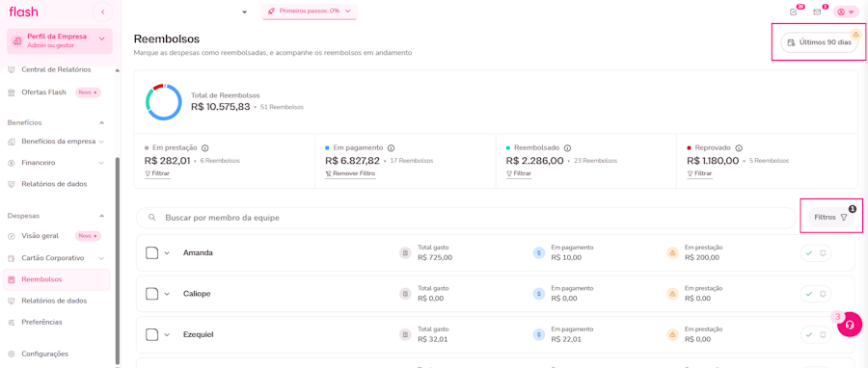Click Amanda's Total gasto receipt icon

pos(405,253)
